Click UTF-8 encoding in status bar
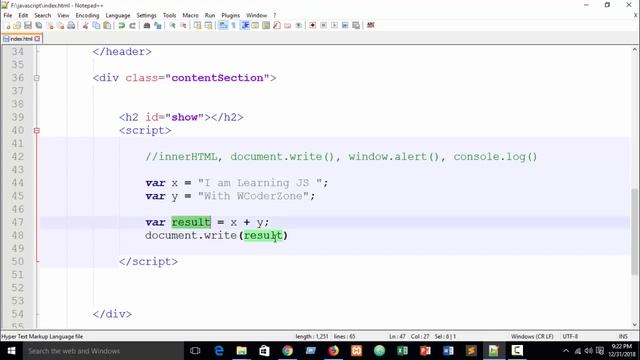The image size is (640, 360). click(x=570, y=337)
